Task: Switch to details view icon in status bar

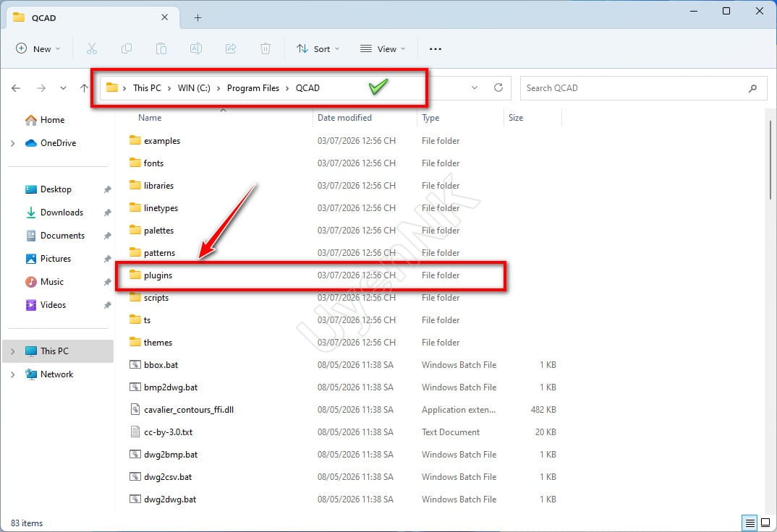Action: pyautogui.click(x=750, y=523)
